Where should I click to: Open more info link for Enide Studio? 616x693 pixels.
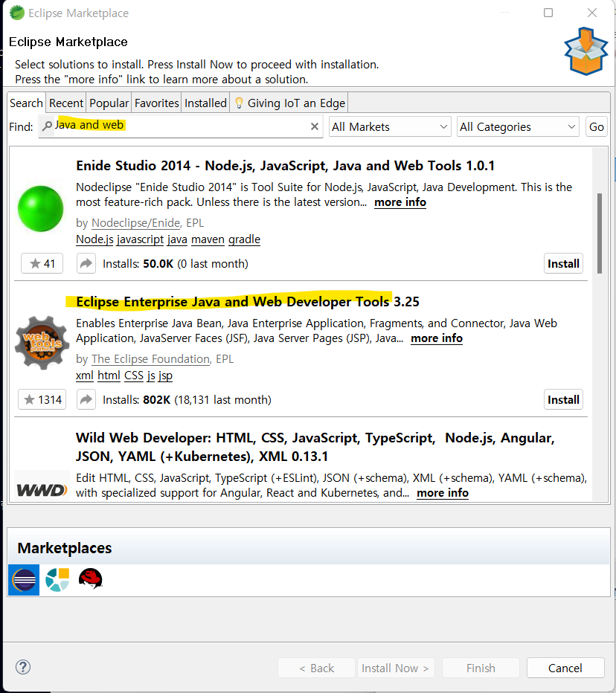[400, 202]
